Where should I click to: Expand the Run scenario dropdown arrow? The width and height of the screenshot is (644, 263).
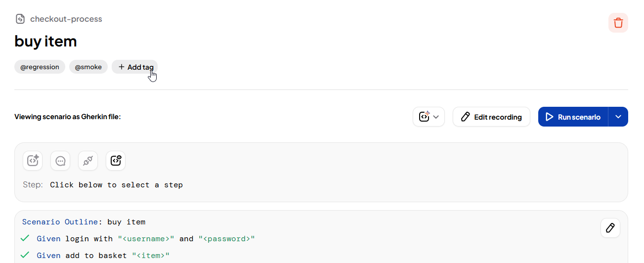coord(618,117)
